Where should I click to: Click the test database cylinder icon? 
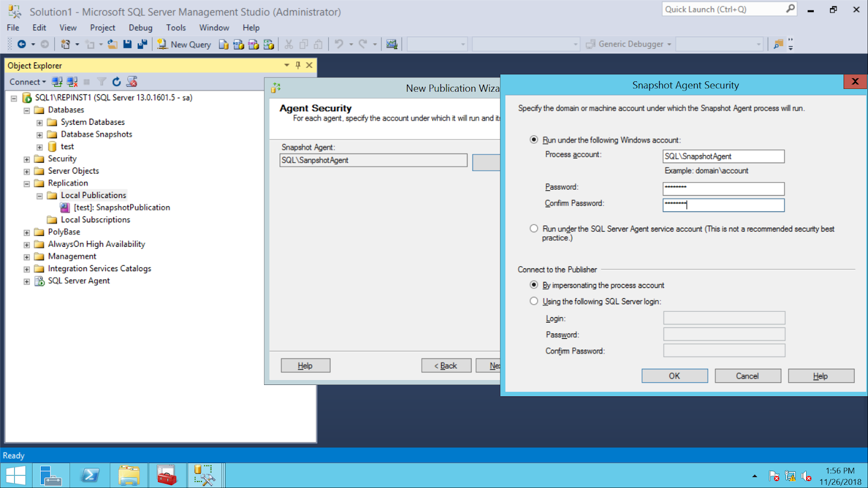coord(52,146)
